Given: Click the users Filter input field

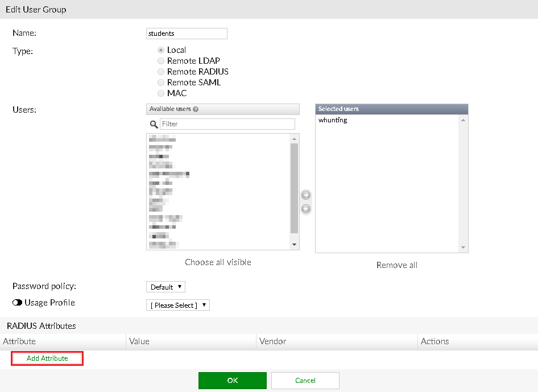Looking at the screenshot, I should (227, 124).
